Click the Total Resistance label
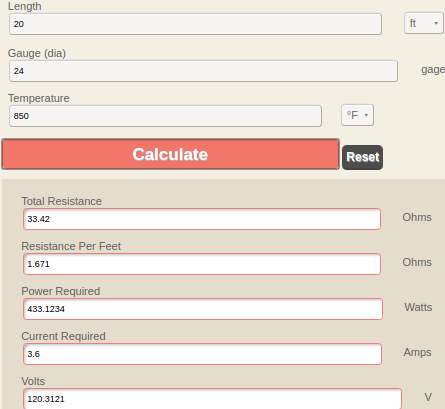This screenshot has width=445, height=409. pyautogui.click(x=62, y=201)
